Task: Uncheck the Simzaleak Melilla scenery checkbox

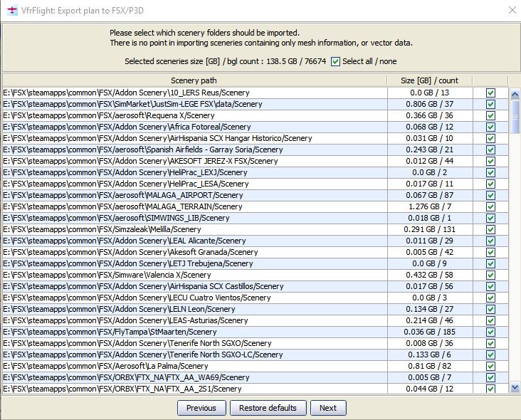Action: click(x=490, y=229)
